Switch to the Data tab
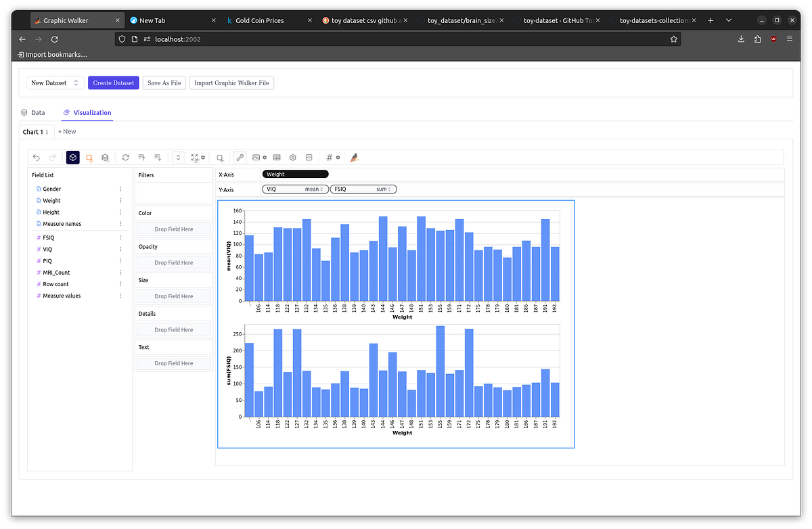The width and height of the screenshot is (812, 529). (x=33, y=113)
